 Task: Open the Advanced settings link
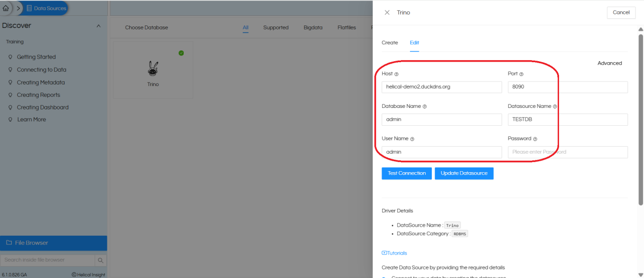(x=609, y=64)
